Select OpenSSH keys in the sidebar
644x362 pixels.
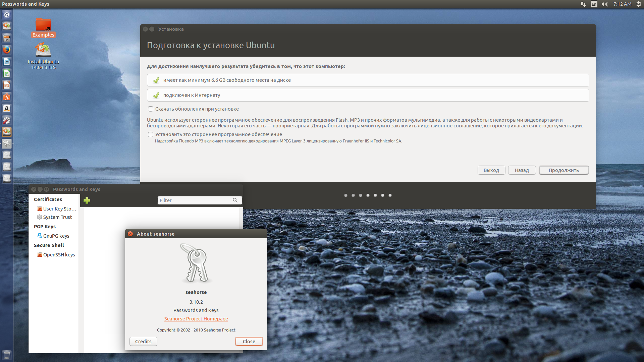(56, 255)
